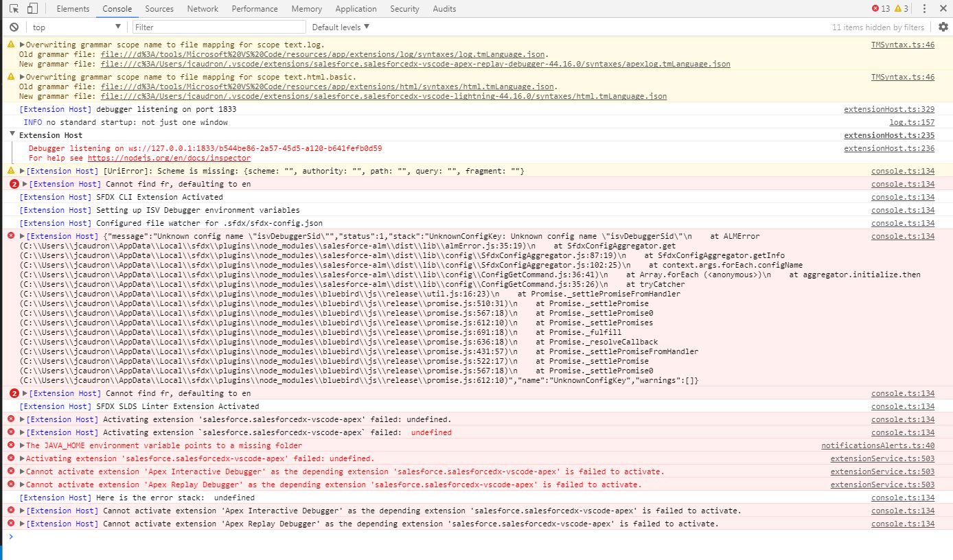
Task: Open the lightning html.tmLanguage.json file link
Action: (383, 96)
